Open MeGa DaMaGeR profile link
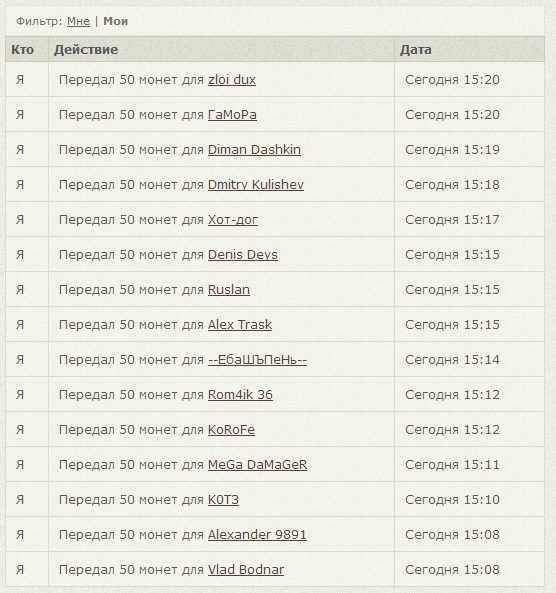Screen dimensions: 556x593 click(x=257, y=464)
